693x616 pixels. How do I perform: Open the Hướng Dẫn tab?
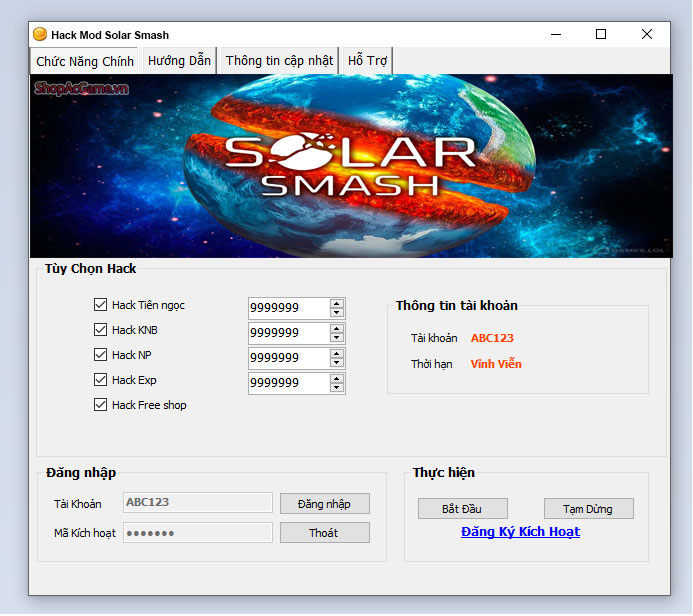[179, 61]
